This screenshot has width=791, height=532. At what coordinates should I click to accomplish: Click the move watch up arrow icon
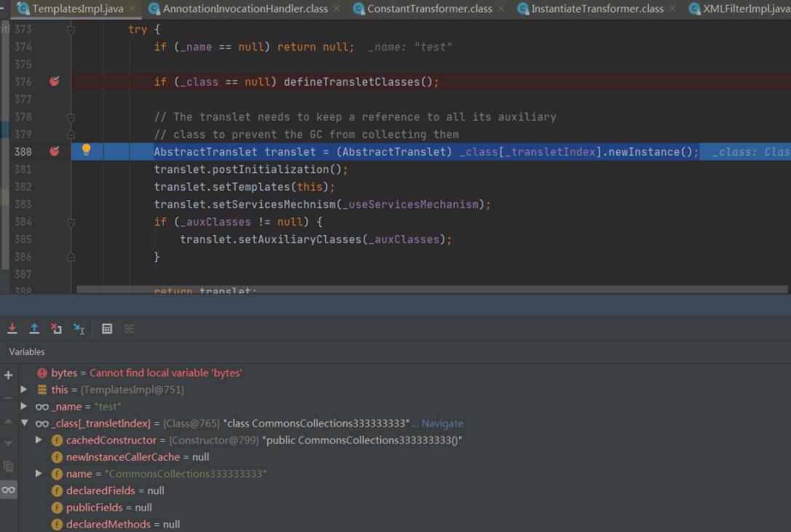pyautogui.click(x=9, y=421)
